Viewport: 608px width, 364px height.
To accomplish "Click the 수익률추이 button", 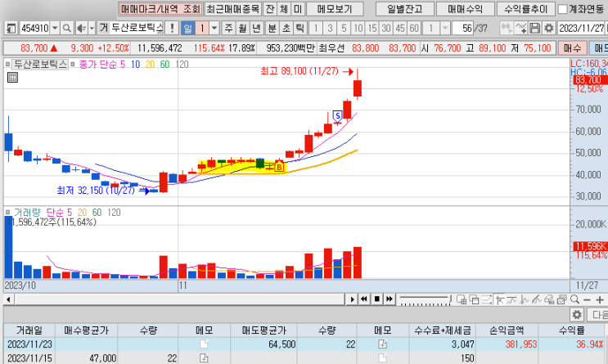I will pyautogui.click(x=526, y=9).
